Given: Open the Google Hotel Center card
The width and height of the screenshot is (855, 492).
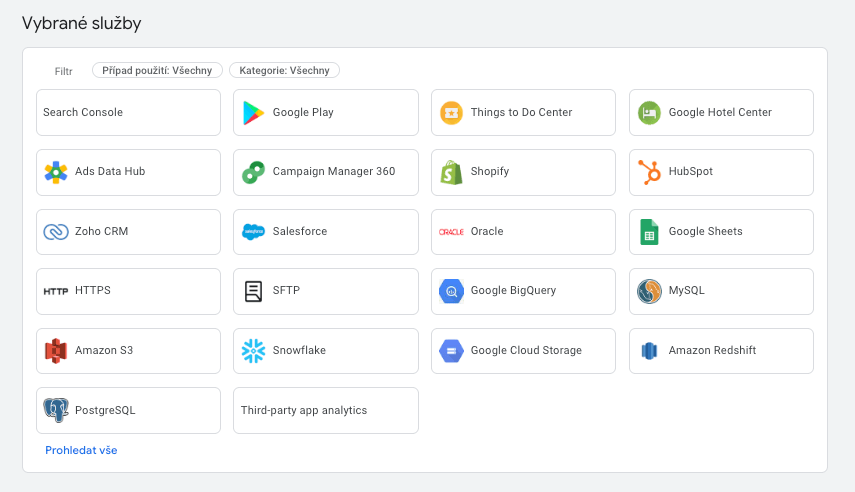Looking at the screenshot, I should tap(721, 113).
